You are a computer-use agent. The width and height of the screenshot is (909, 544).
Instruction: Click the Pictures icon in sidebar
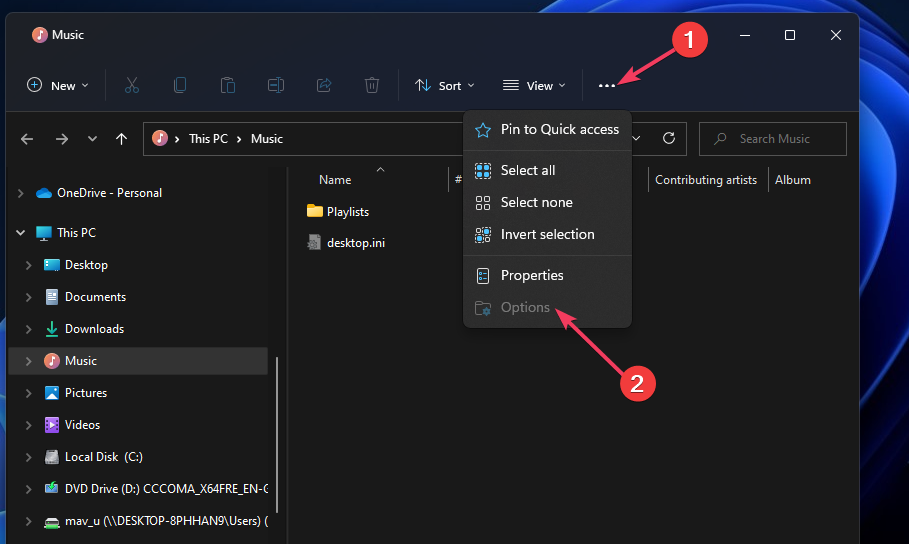tap(52, 393)
